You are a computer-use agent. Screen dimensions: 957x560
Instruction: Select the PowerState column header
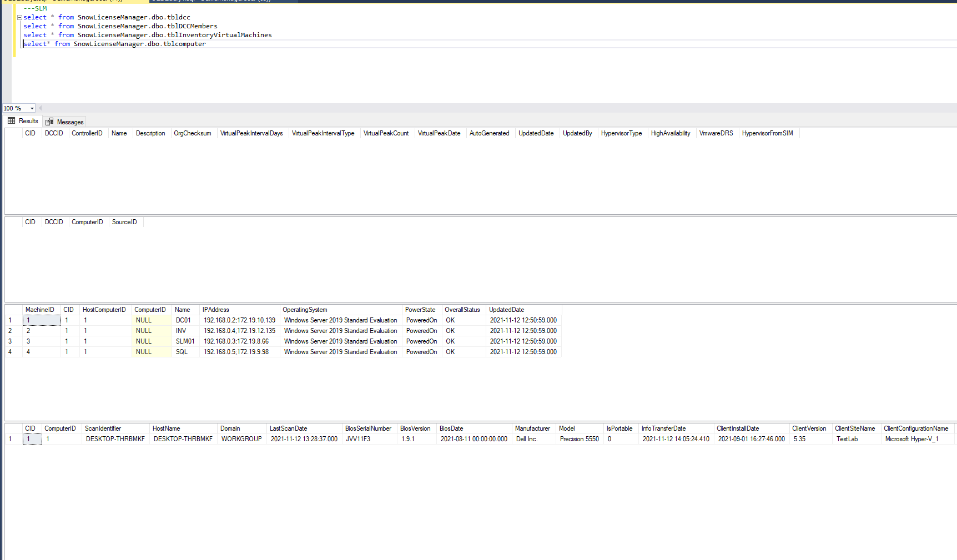[420, 310]
